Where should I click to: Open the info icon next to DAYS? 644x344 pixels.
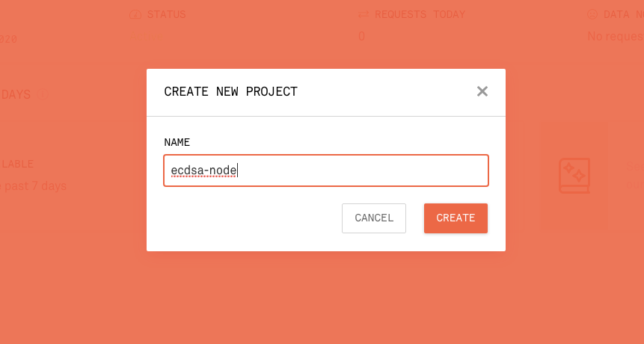coord(43,94)
